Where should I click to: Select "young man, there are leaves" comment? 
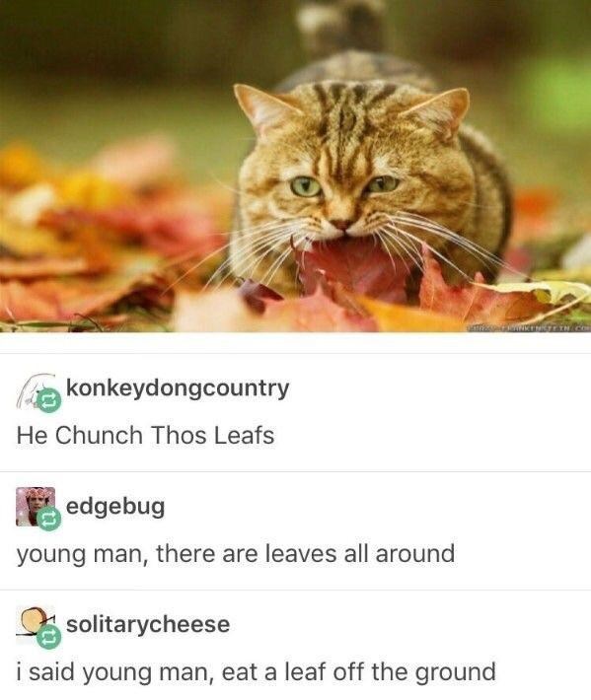click(x=236, y=554)
